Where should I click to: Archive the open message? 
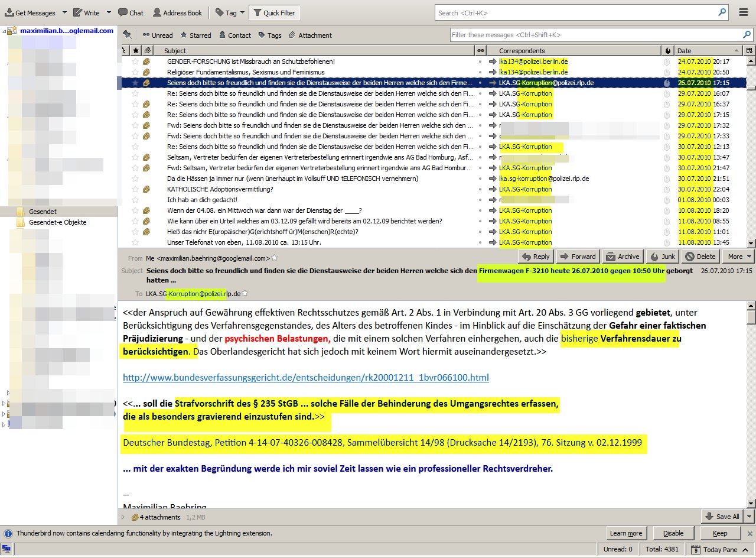623,257
